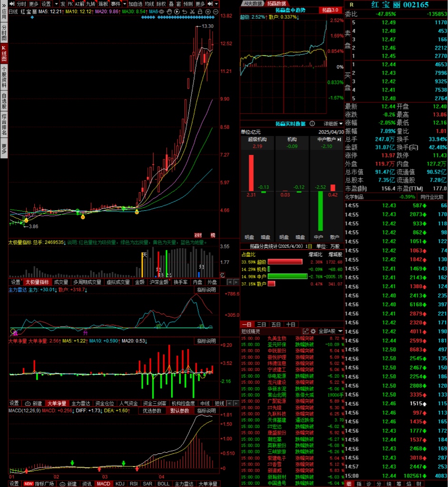Open the last dropdown arrow in top toolbar

click(x=216, y=4)
